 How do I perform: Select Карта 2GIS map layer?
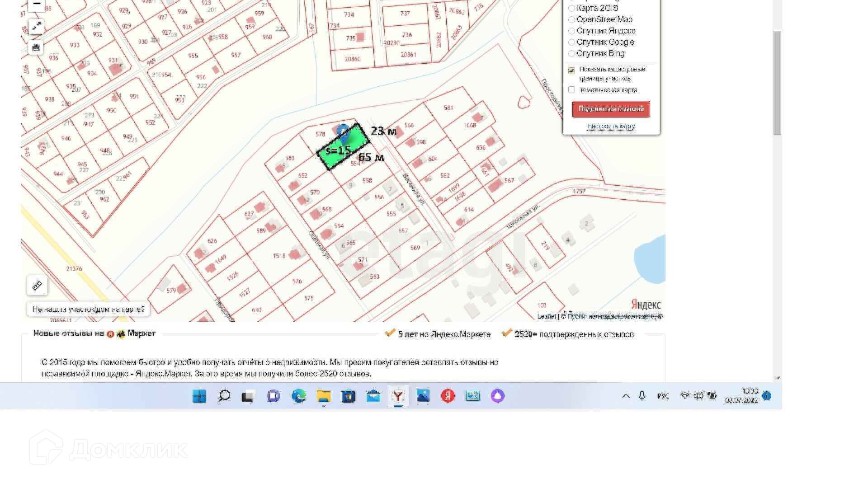pos(572,8)
